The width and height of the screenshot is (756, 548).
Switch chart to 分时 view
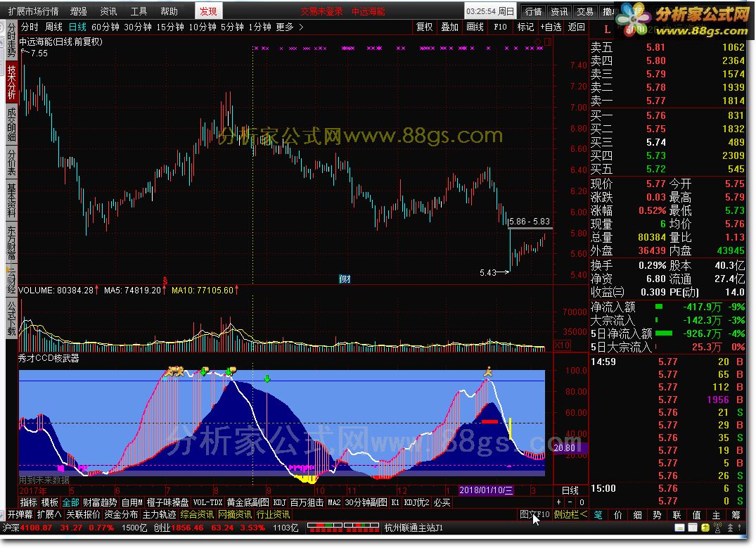(30, 27)
